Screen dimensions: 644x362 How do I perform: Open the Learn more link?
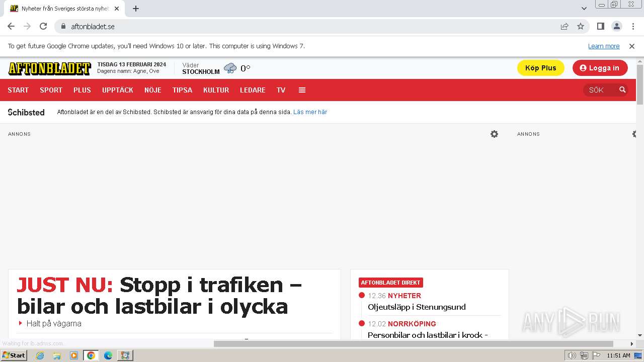pos(604,46)
